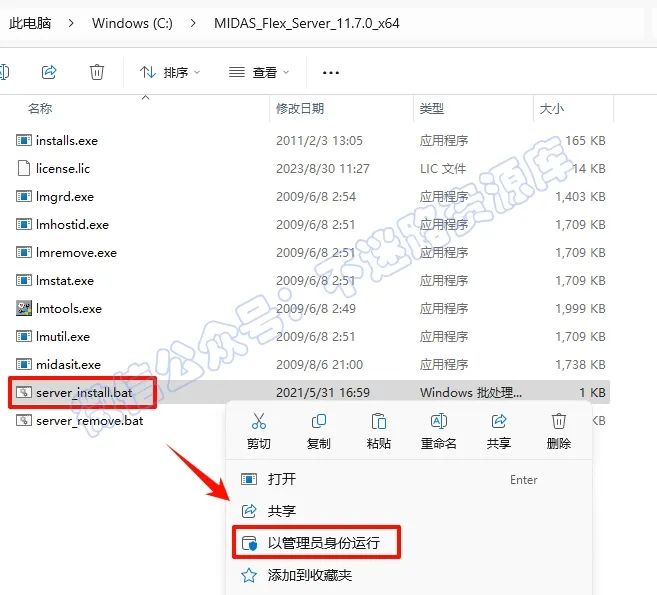Screen dimensions: 657x595
Task: Click Paste (粘贴) in the context menu
Action: 379,431
